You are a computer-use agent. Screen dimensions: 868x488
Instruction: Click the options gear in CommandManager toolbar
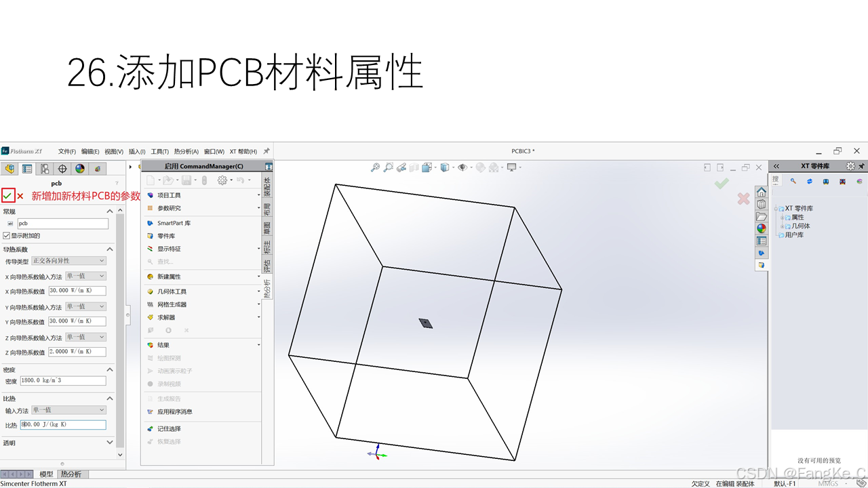(222, 180)
